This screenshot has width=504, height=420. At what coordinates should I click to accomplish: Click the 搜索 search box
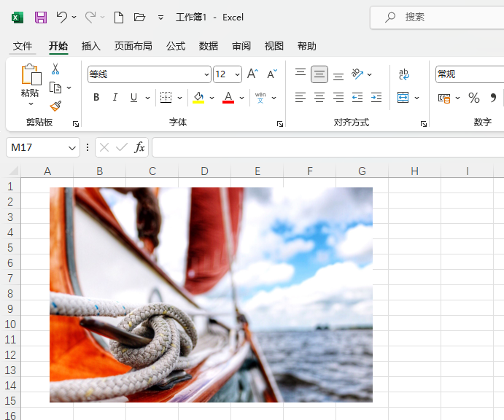pos(437,17)
